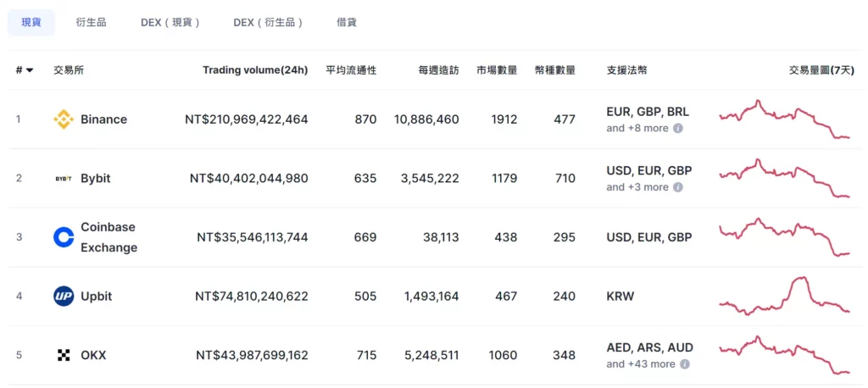Expand Bybit's "and +3 more" currencies
Image resolution: width=868 pixels, height=388 pixels.
[x=637, y=187]
